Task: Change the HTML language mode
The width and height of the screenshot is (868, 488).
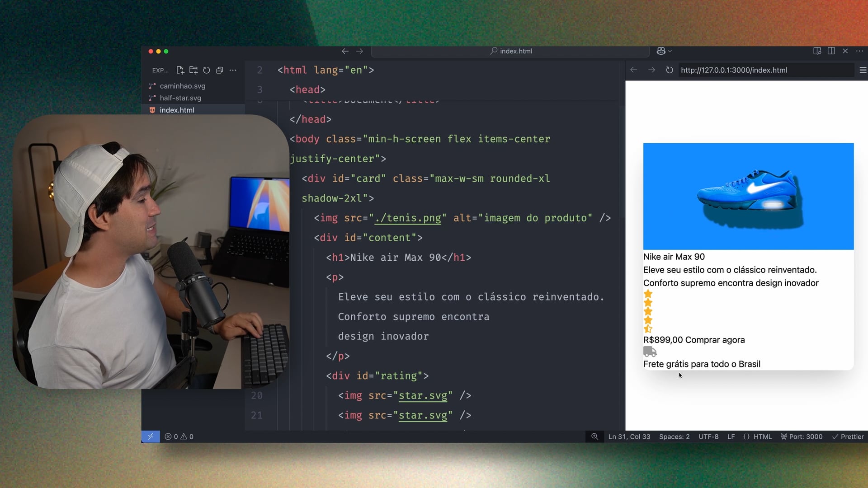Action: 762,436
